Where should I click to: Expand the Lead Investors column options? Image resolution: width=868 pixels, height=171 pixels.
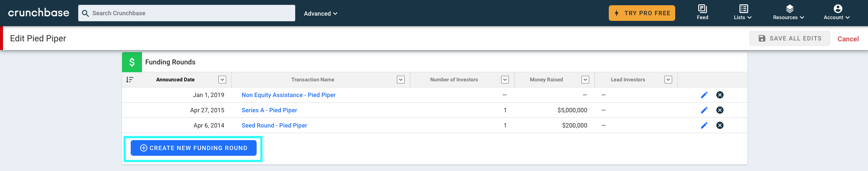point(668,80)
